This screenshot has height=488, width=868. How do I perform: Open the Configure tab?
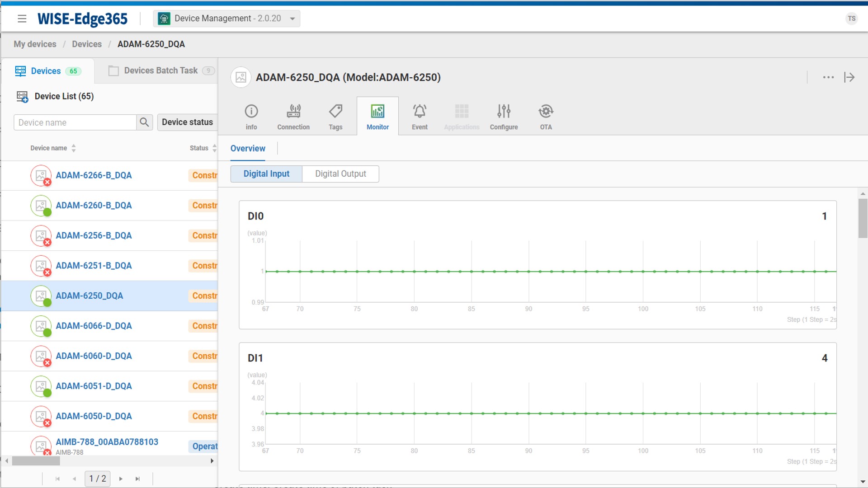point(504,117)
